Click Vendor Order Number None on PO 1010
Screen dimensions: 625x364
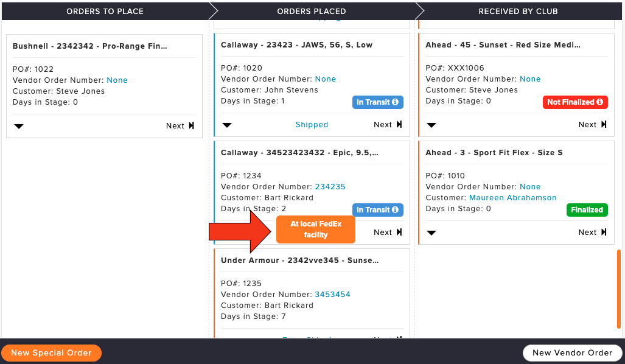530,187
